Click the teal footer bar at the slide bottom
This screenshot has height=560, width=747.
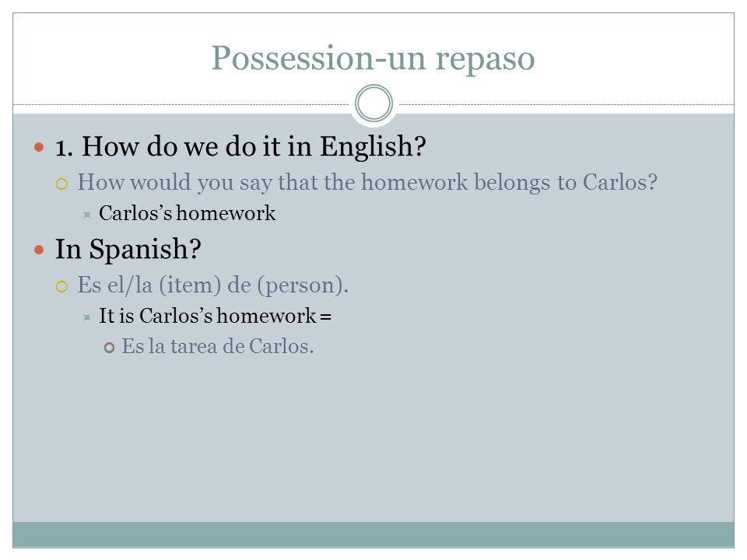373,534
